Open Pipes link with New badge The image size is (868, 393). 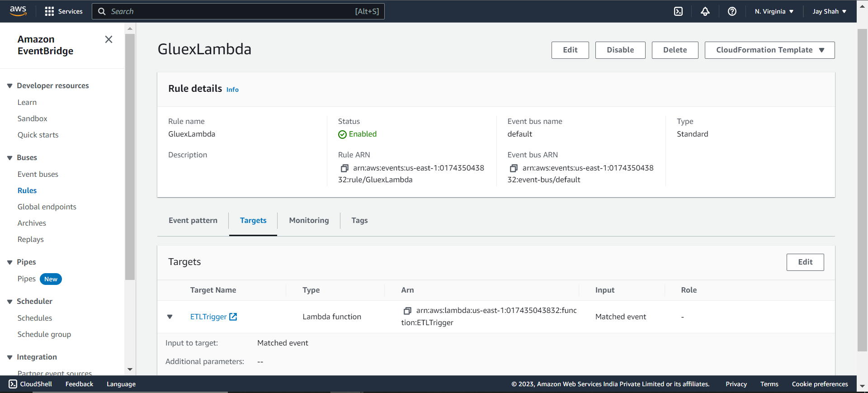click(x=27, y=279)
